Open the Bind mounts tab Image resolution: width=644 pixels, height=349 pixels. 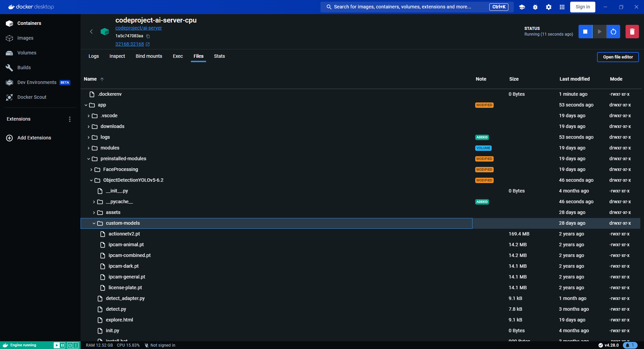(x=149, y=56)
